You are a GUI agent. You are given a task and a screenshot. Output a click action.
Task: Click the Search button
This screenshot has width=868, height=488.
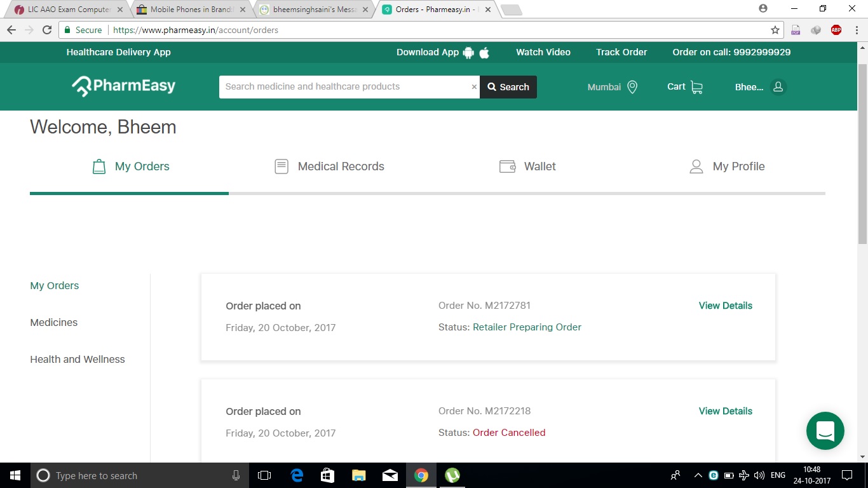point(508,87)
